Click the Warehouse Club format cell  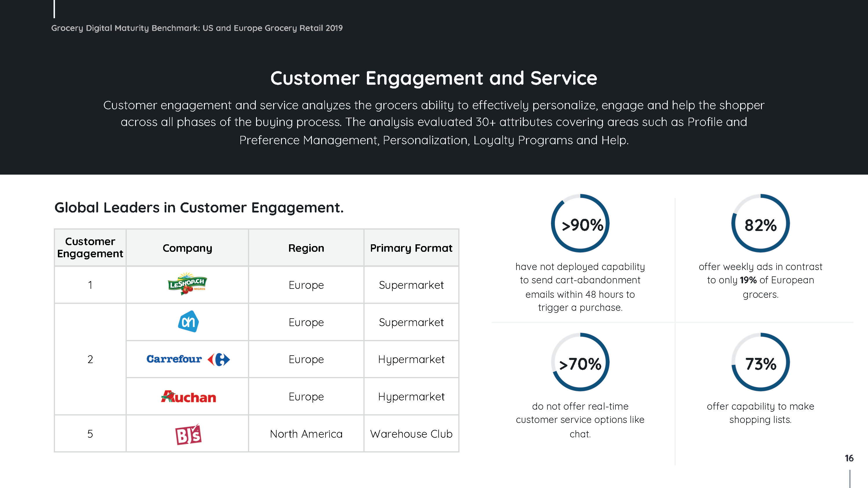(411, 434)
